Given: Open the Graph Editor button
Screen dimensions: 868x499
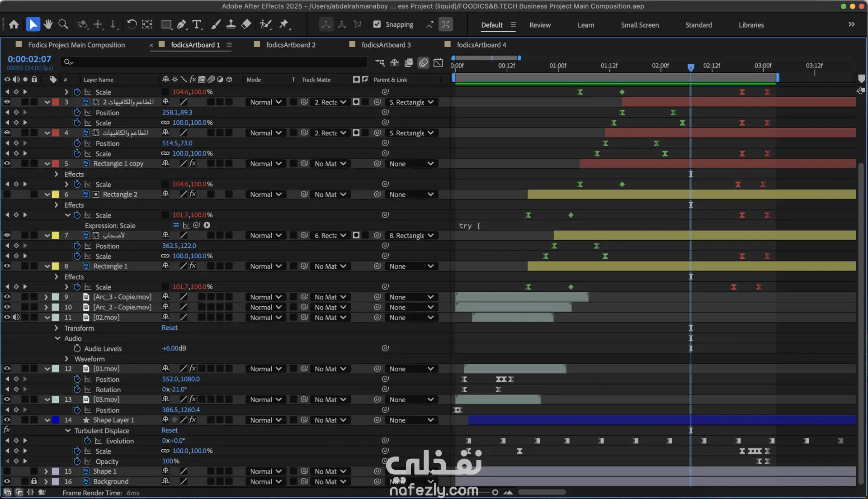Looking at the screenshot, I should [438, 62].
